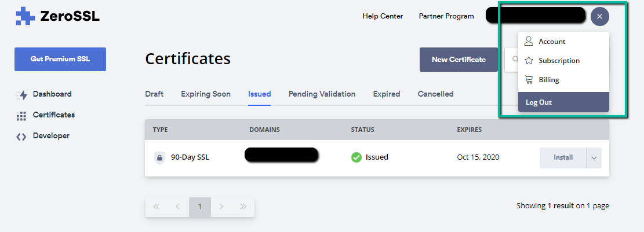Click the Subscription star icon

pyautogui.click(x=529, y=61)
